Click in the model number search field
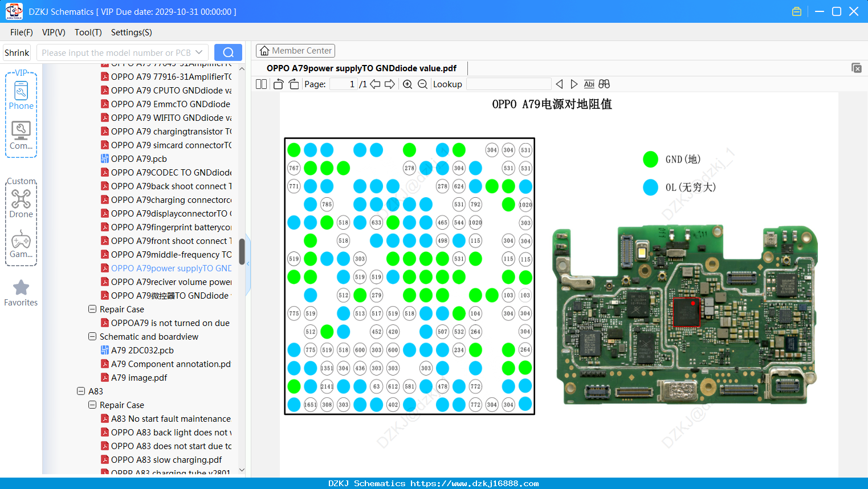The image size is (868, 489). click(x=116, y=52)
